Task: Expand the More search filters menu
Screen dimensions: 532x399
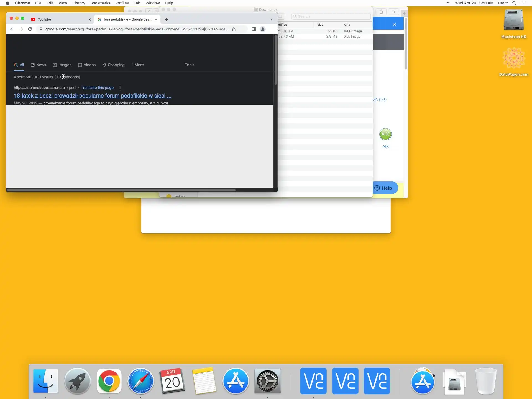Action: click(137, 65)
